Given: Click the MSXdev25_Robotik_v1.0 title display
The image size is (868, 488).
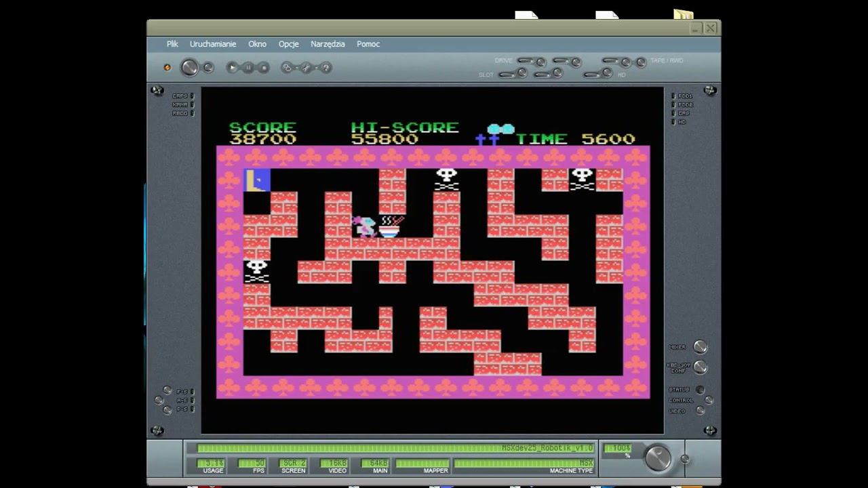Looking at the screenshot, I should [x=395, y=448].
